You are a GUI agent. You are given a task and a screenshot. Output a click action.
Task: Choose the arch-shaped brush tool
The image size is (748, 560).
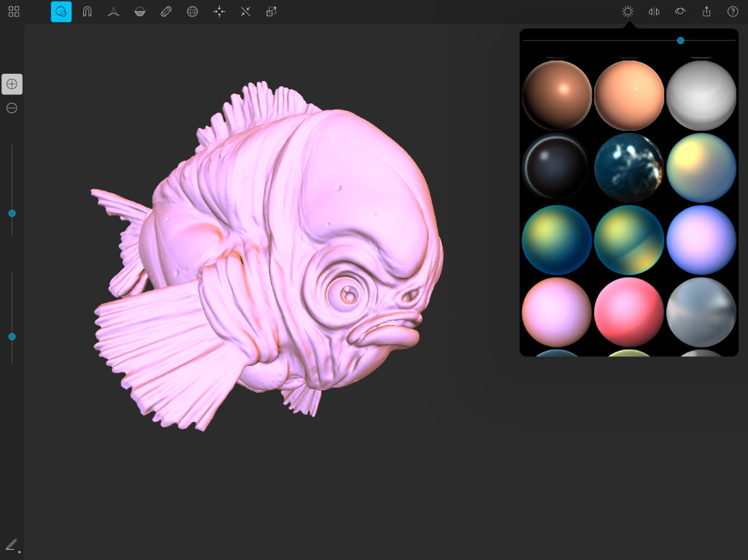click(88, 12)
